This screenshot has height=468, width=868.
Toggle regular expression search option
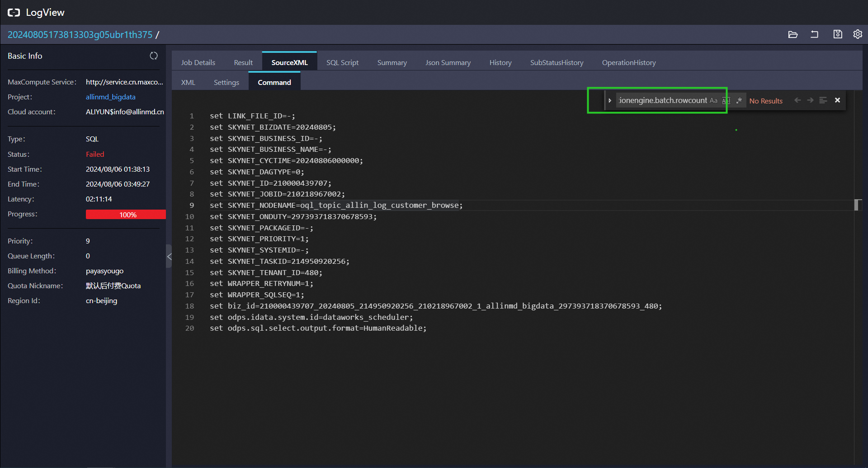pyautogui.click(x=739, y=100)
